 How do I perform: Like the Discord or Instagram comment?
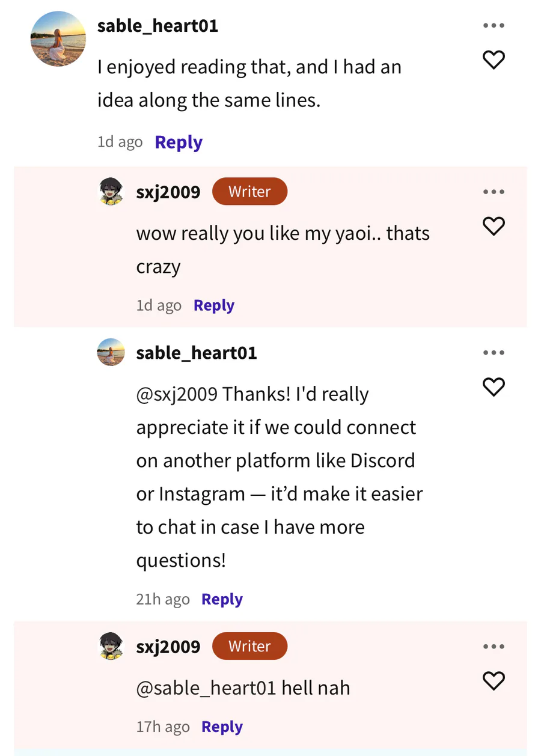pyautogui.click(x=494, y=386)
